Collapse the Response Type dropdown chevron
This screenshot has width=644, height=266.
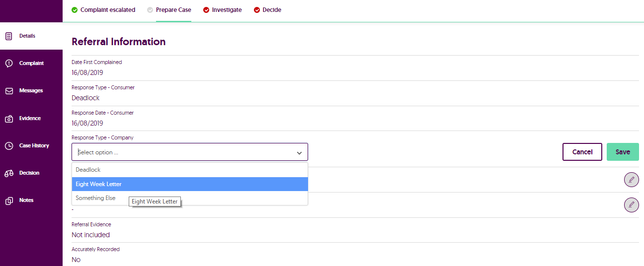click(x=299, y=153)
